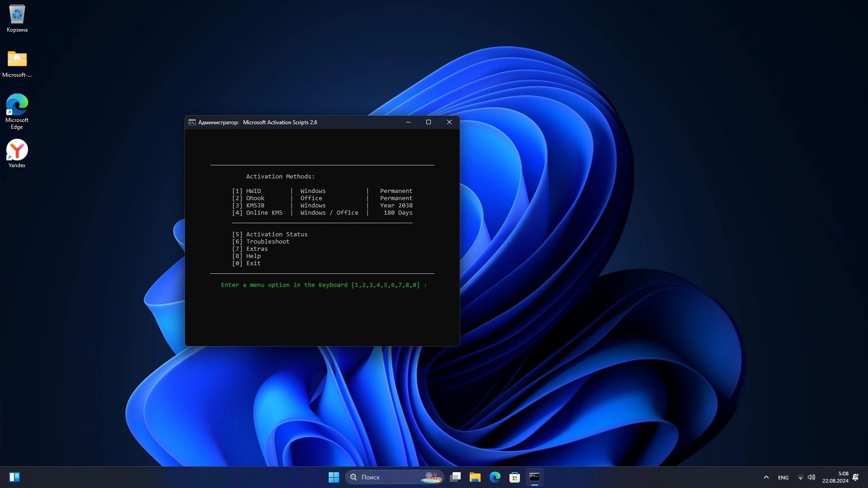Open Task View from the taskbar

coord(455,477)
